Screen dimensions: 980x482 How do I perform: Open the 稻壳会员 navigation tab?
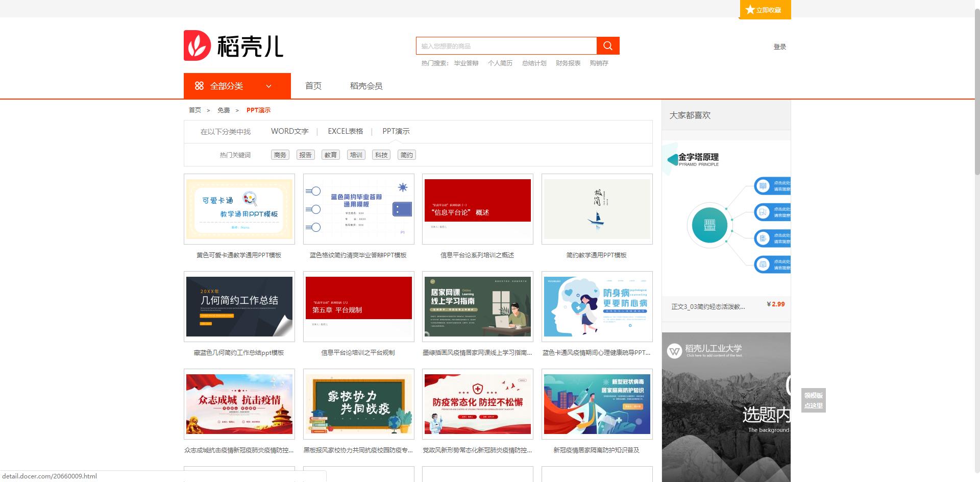coord(366,86)
